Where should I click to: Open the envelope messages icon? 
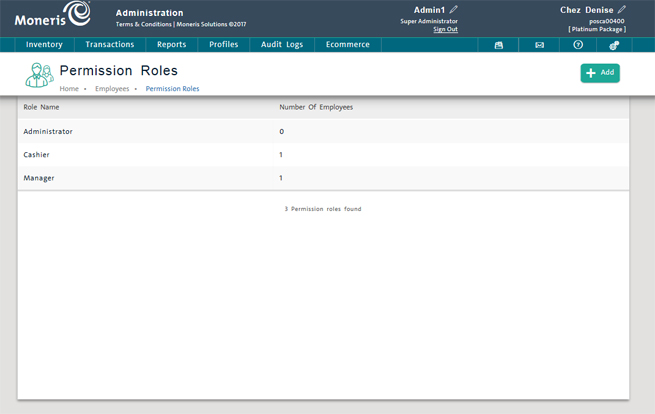tap(539, 45)
